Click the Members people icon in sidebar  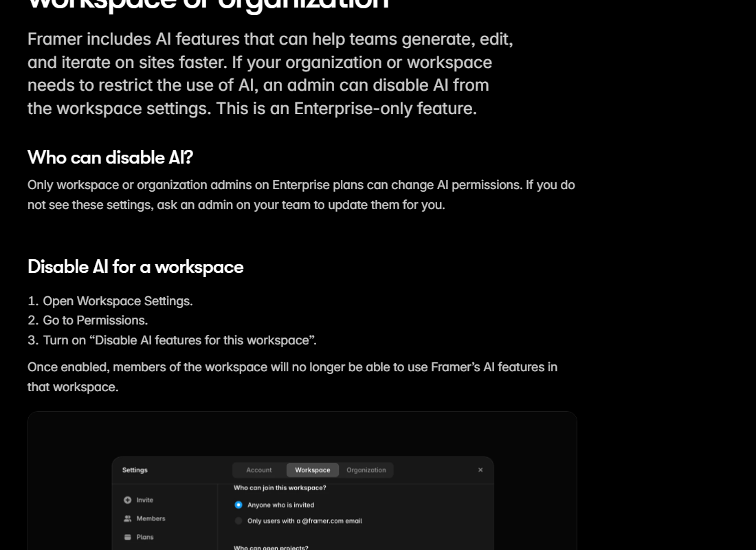click(x=127, y=518)
